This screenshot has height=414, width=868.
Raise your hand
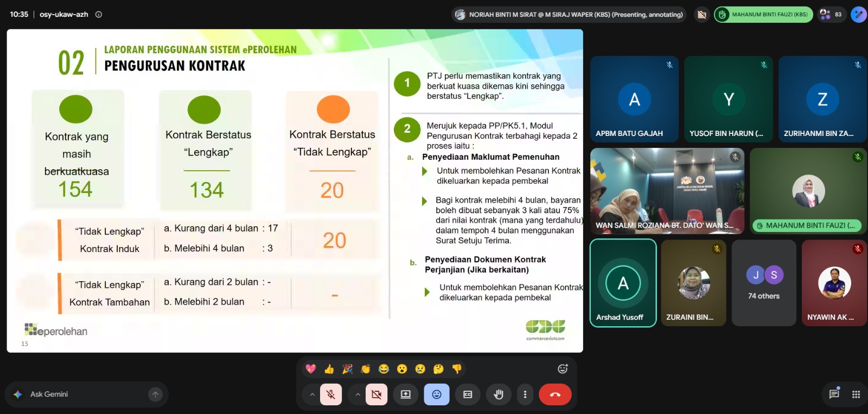click(x=499, y=394)
